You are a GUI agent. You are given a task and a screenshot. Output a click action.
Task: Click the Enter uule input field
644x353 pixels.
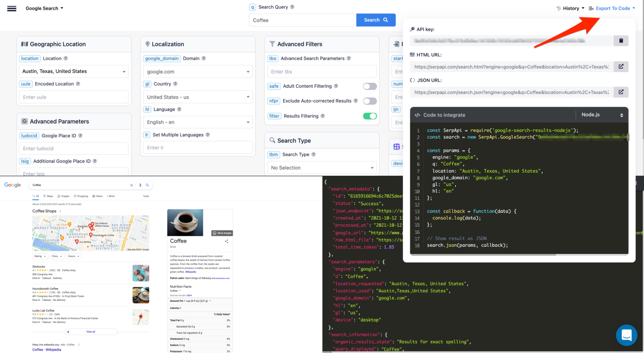coord(74,97)
